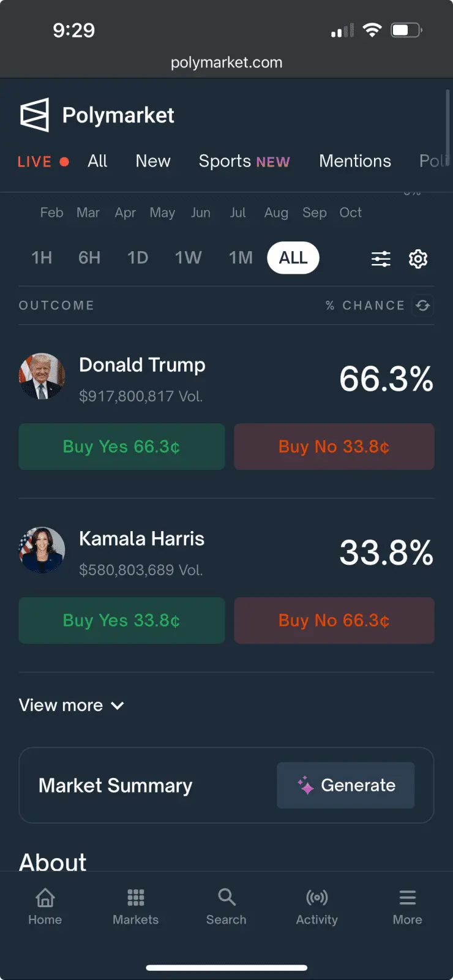Open the Activity feed icon

(x=316, y=898)
